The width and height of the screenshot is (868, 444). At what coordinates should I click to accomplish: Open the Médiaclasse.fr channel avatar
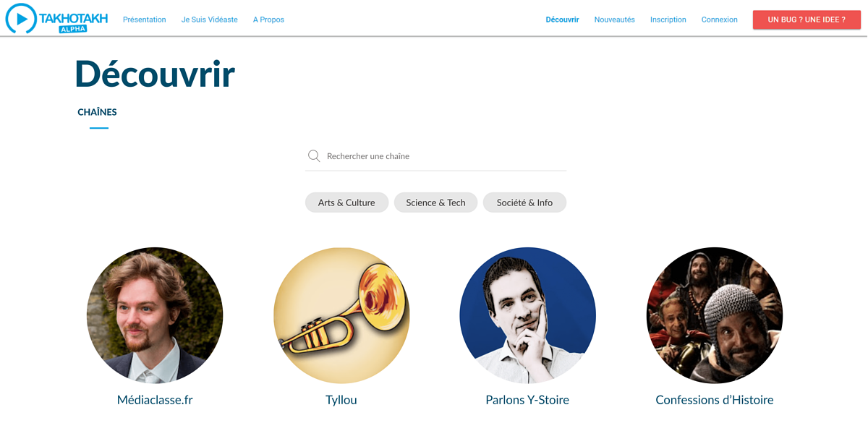(x=155, y=315)
